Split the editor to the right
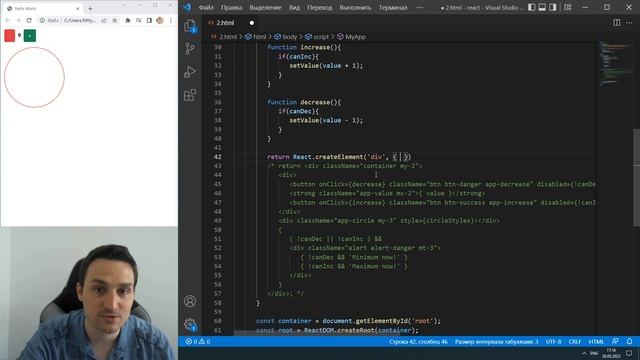Image resolution: width=640 pixels, height=360 pixels. (x=617, y=23)
